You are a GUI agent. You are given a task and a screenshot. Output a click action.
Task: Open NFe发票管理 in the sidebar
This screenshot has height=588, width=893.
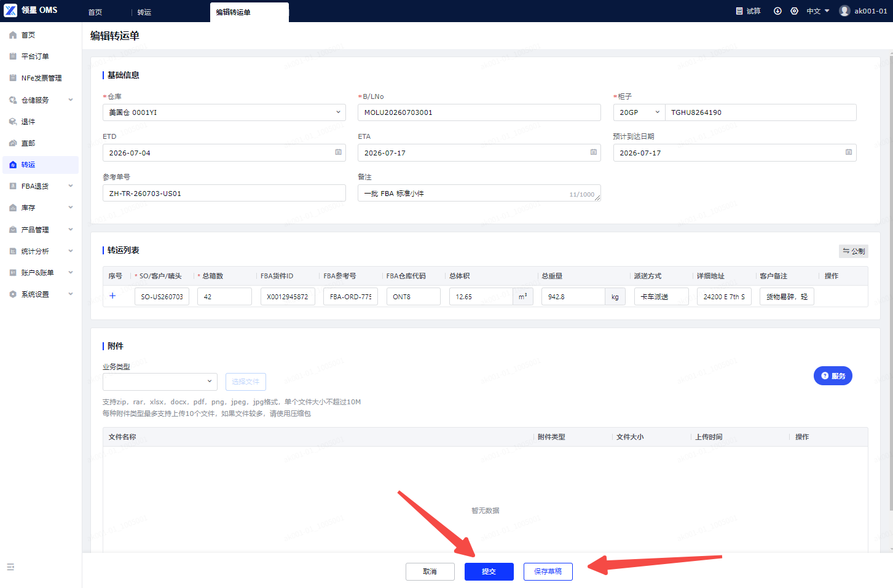point(41,78)
